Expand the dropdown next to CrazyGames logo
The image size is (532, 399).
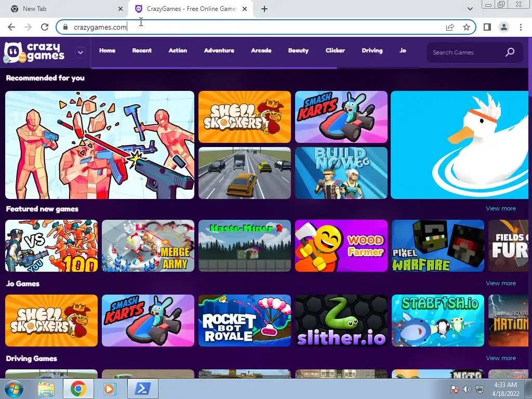tap(81, 52)
